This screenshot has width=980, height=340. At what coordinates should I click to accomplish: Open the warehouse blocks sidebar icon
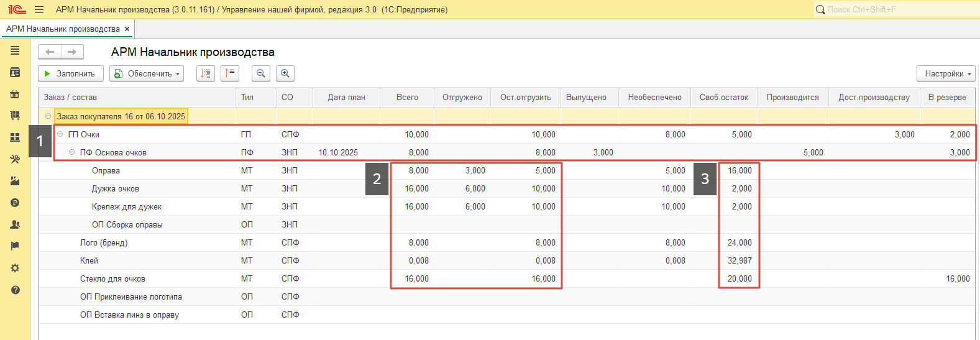(x=15, y=137)
